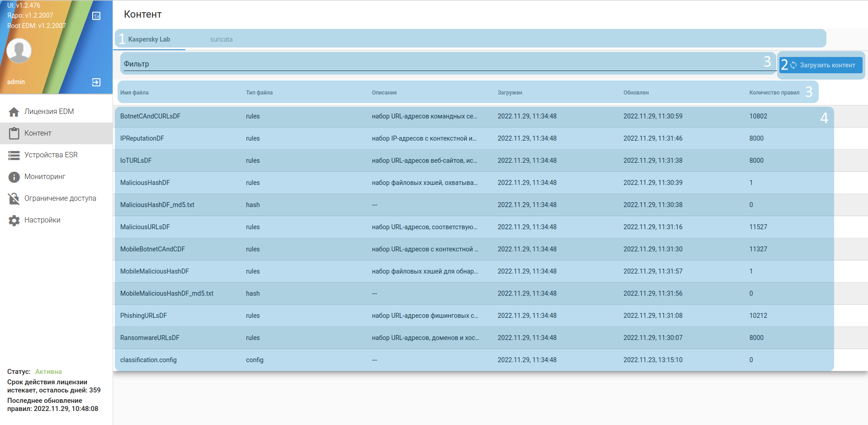The width and height of the screenshot is (868, 425).
Task: Select the IPReputationDF file name
Action: [x=142, y=138]
